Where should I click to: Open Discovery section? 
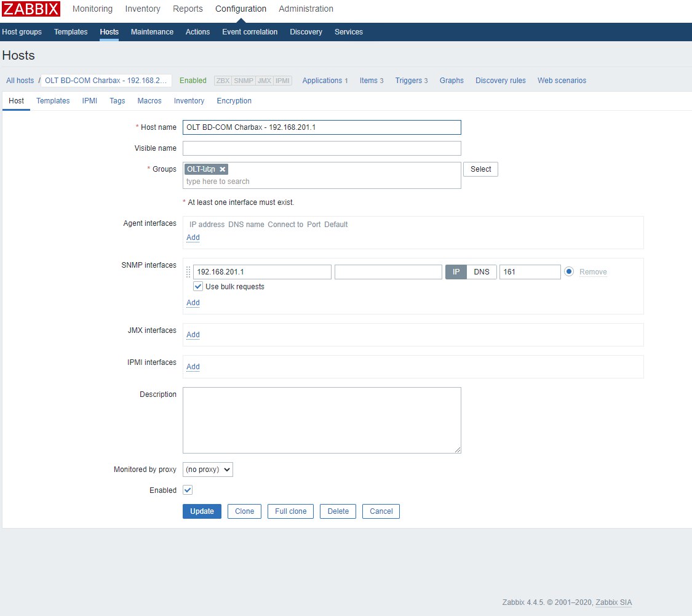point(306,32)
